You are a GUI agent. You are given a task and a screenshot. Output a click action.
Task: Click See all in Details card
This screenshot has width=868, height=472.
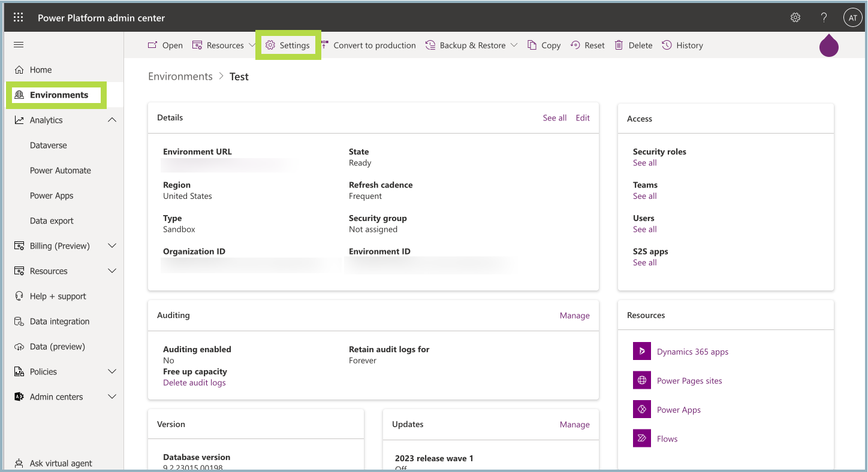coord(554,118)
